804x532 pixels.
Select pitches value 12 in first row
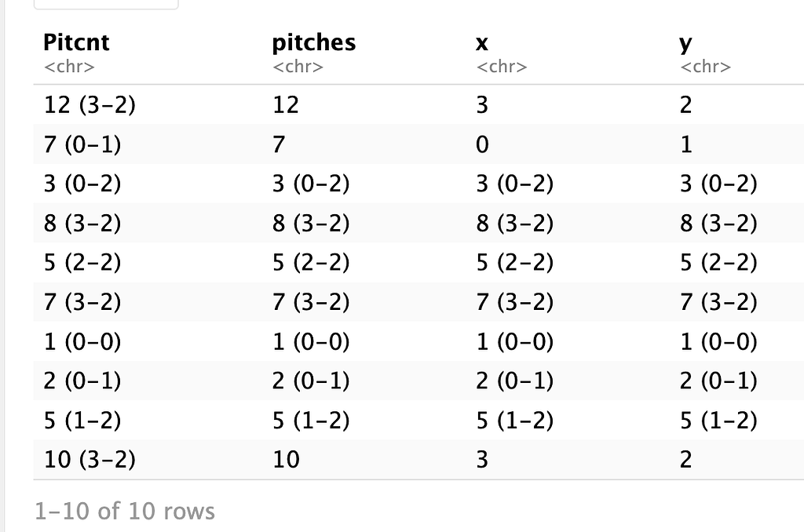click(x=286, y=104)
